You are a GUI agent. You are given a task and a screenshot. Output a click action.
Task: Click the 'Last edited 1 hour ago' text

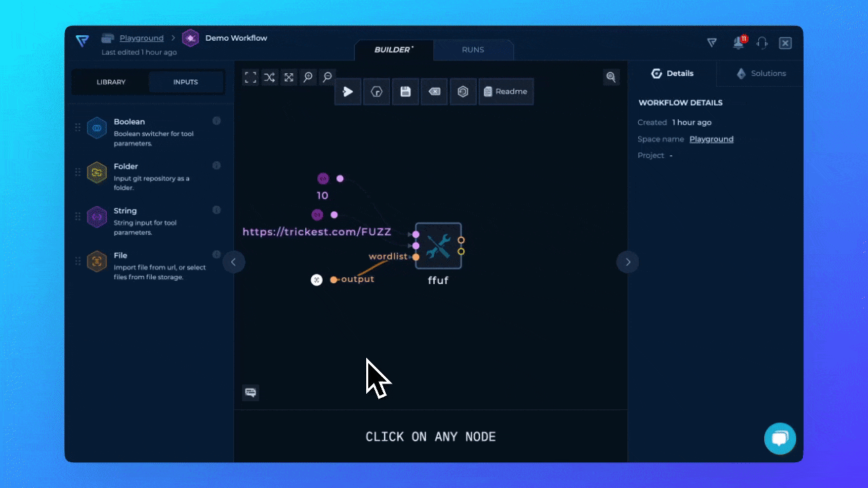(x=139, y=52)
